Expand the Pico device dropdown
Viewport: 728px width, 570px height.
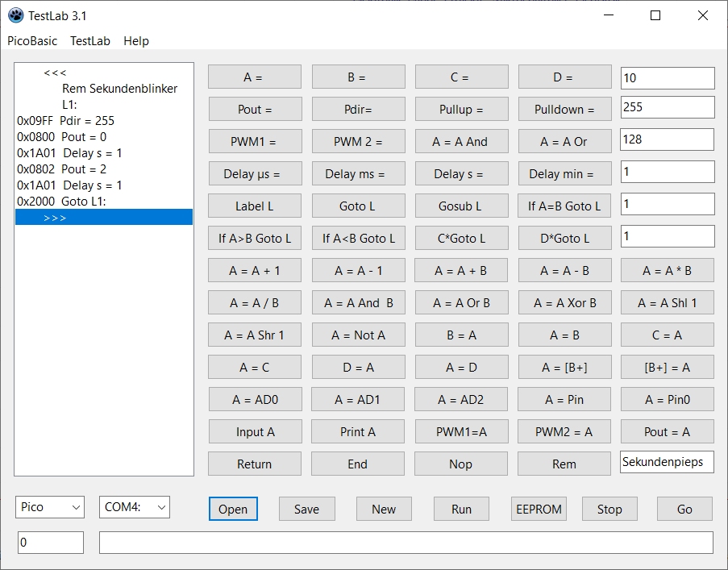click(x=50, y=507)
